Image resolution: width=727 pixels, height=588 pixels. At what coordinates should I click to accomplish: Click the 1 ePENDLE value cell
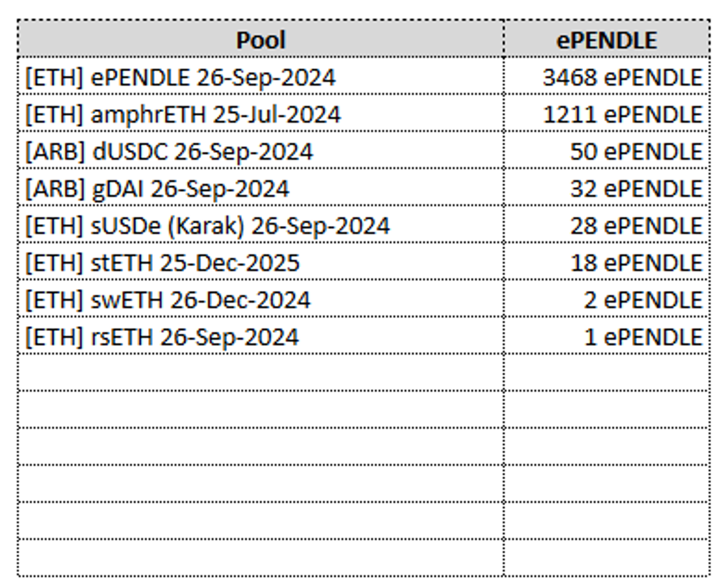(x=643, y=337)
